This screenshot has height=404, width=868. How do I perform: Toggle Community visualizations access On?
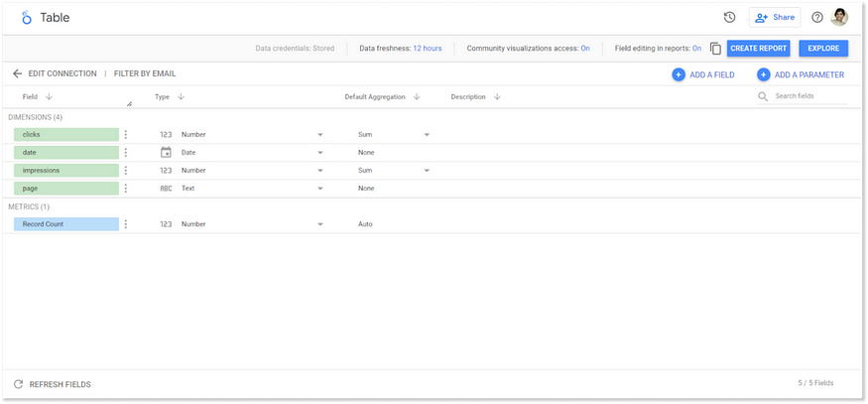click(585, 48)
